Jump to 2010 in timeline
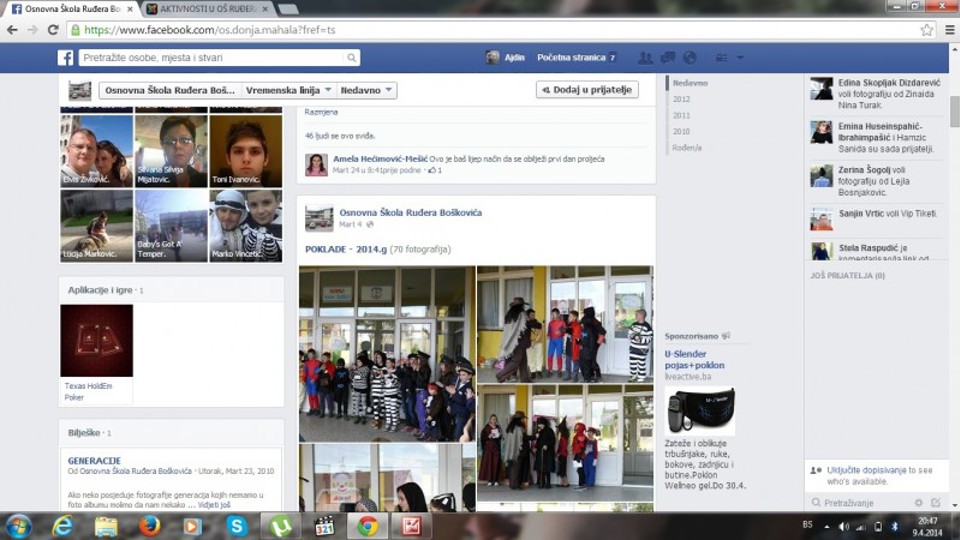 (681, 131)
